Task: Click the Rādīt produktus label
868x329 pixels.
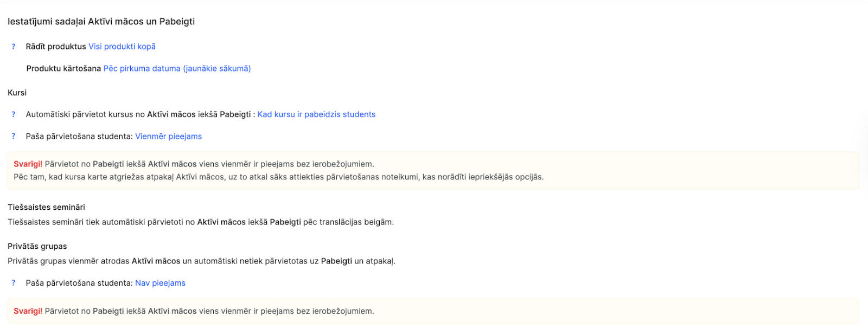Action: (x=56, y=47)
